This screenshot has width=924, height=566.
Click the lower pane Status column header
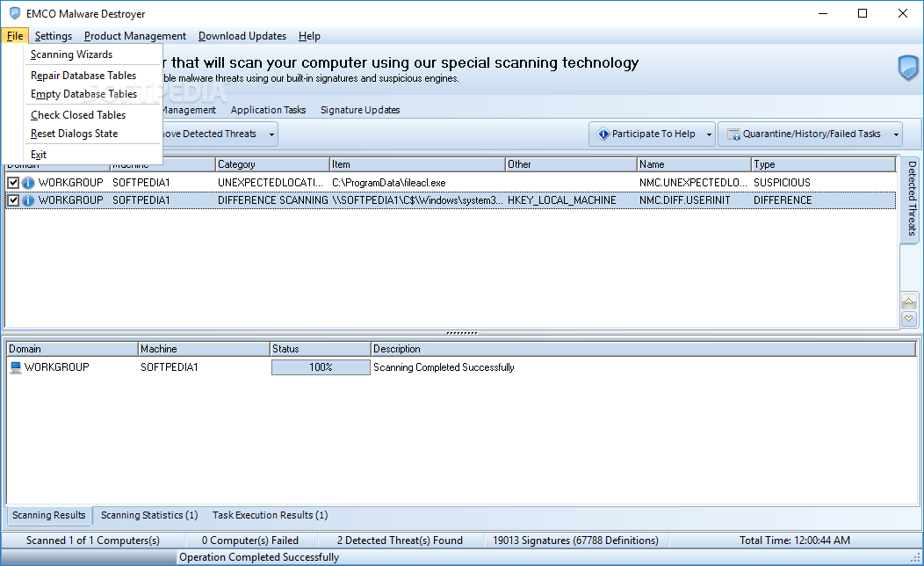point(320,349)
